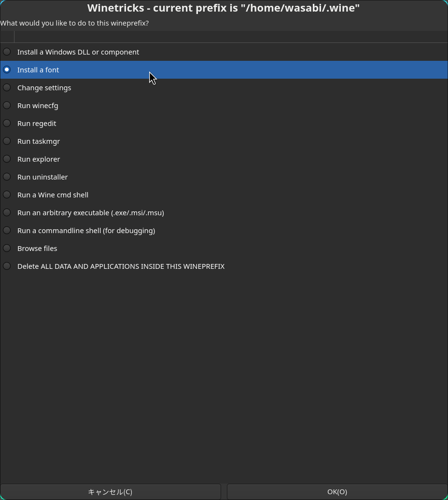This screenshot has width=448, height=500.
Task: Select the 'Run a Wine cmd shell' radio button
Action: point(7,194)
